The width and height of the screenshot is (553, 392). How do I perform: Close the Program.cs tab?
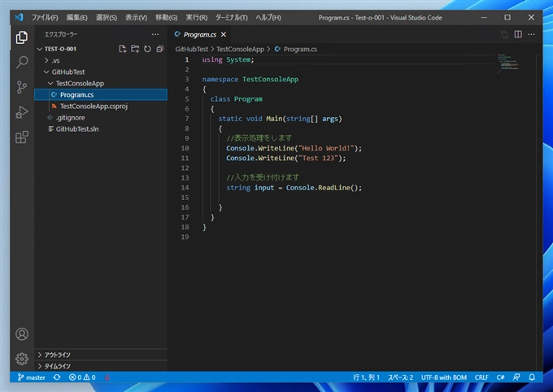[224, 35]
